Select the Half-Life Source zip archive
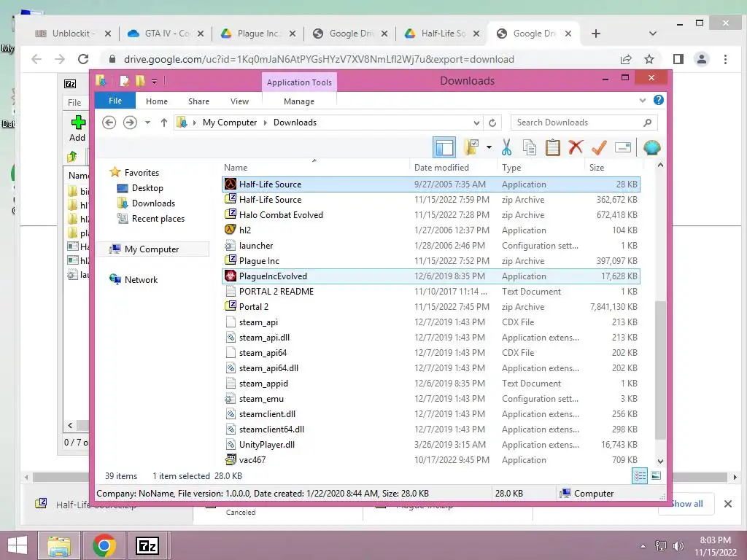 point(430,200)
